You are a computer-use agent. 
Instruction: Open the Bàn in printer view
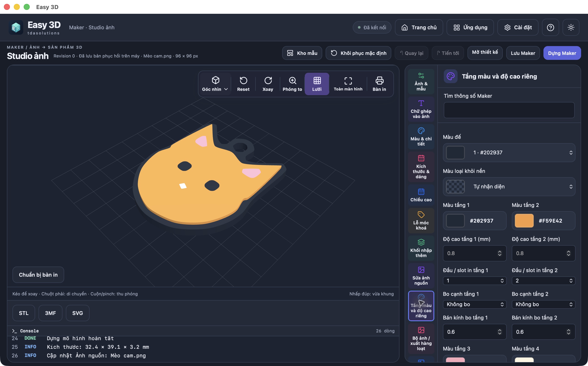coord(379,84)
